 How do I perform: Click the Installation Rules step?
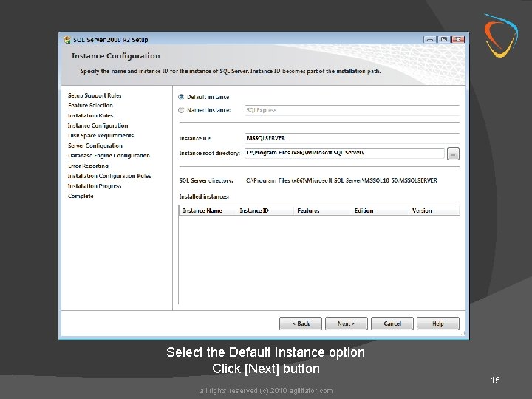coord(90,115)
